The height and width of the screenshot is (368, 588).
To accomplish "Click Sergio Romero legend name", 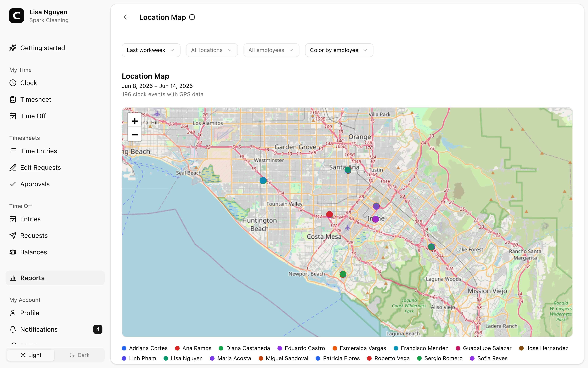I will 443,358.
